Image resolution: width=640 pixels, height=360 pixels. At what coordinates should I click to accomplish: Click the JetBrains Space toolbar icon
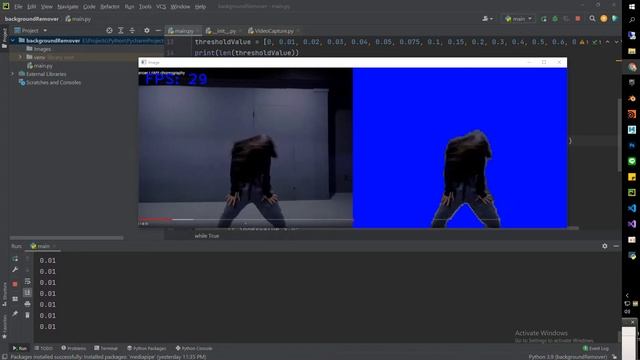pos(615,19)
